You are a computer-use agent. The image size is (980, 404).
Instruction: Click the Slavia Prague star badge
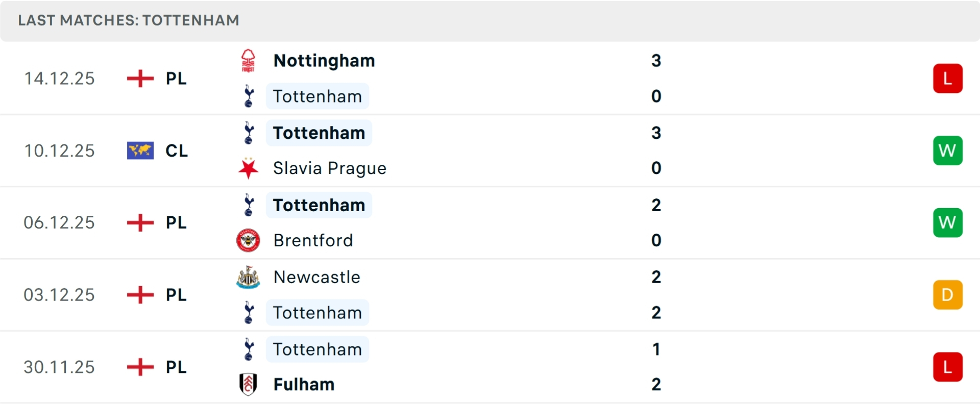pos(249,168)
